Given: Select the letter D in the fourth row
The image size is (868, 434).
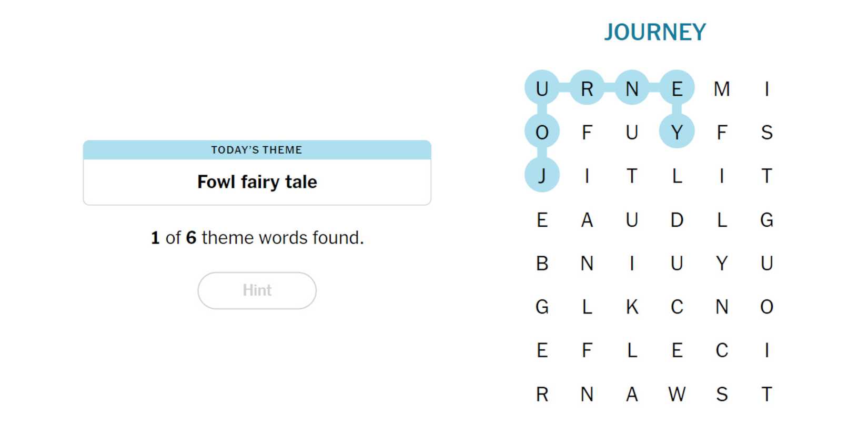Looking at the screenshot, I should tap(678, 220).
